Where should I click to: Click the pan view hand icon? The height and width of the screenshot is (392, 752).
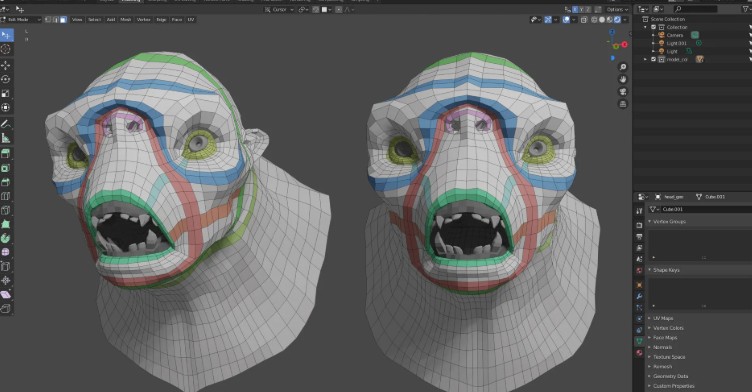pyautogui.click(x=623, y=79)
